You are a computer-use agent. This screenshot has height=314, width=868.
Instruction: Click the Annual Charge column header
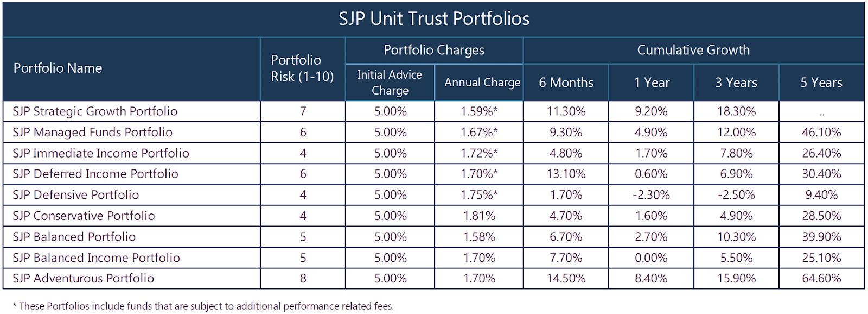click(482, 83)
